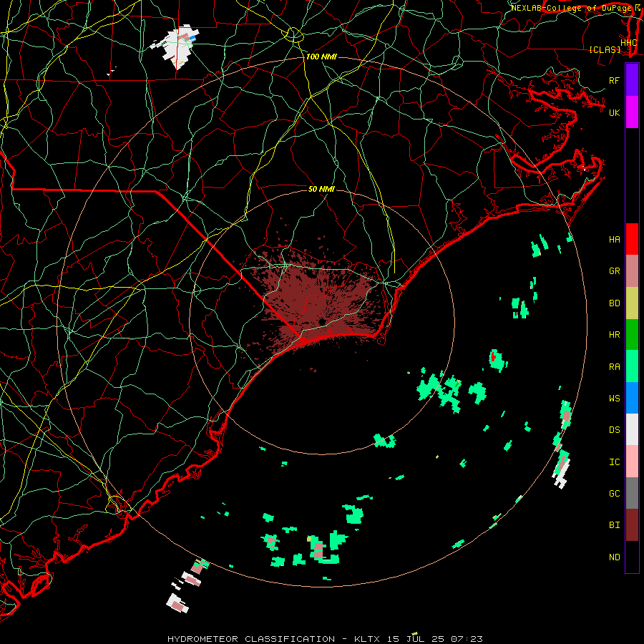The width and height of the screenshot is (644, 644).
Task: Click the "BD" legend label
Action: pos(614,303)
